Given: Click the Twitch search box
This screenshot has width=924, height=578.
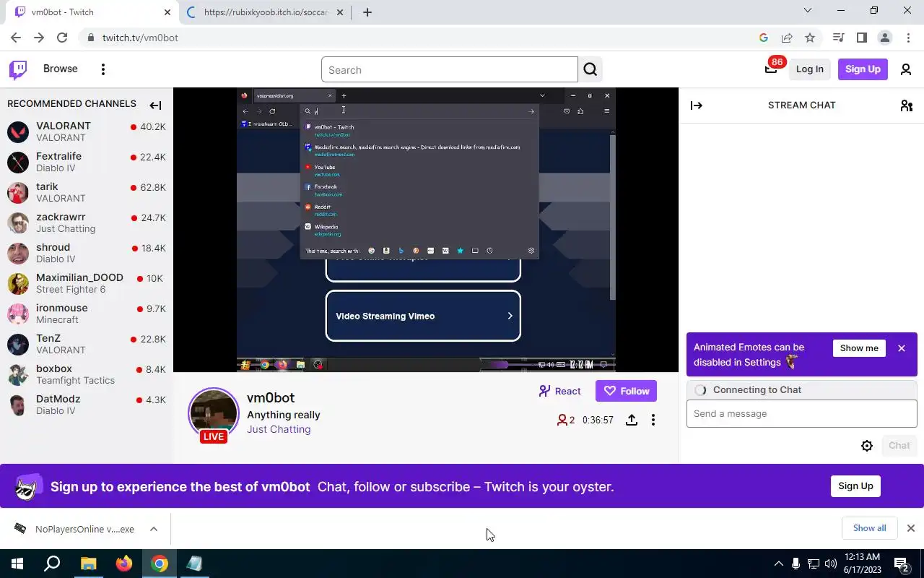Looking at the screenshot, I should point(450,69).
